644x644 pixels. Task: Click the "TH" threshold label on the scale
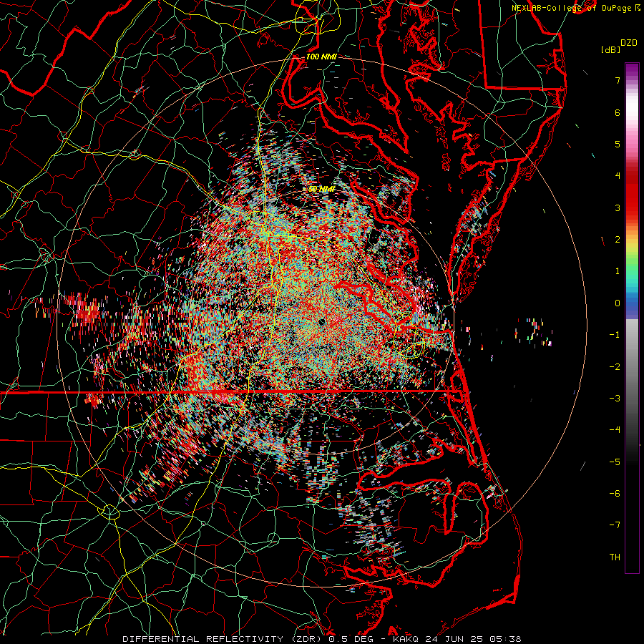(x=615, y=557)
